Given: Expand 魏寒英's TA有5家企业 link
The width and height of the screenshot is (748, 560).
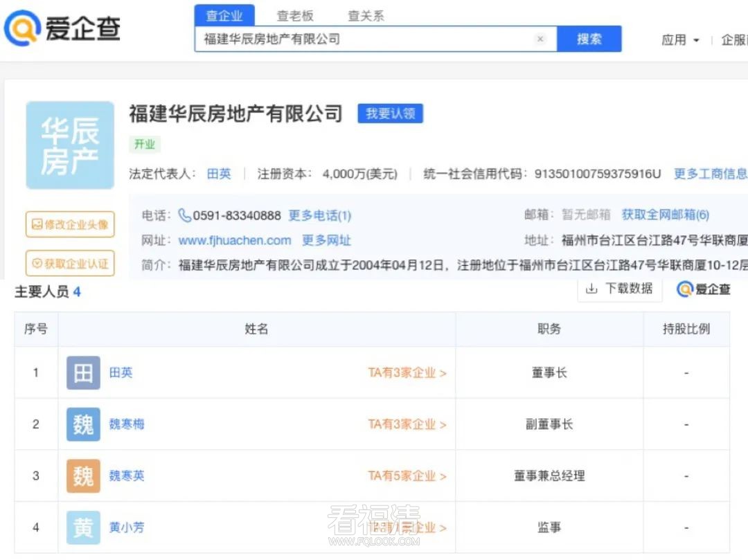Looking at the screenshot, I should pos(407,476).
